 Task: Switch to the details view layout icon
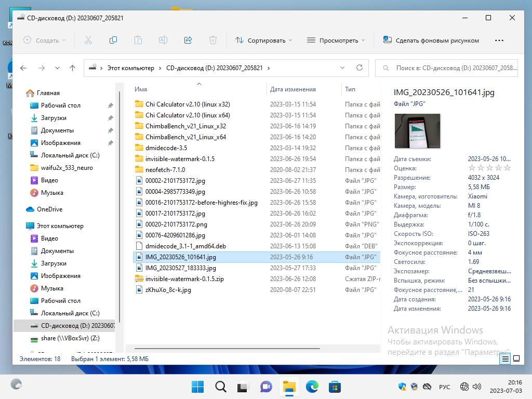click(506, 358)
